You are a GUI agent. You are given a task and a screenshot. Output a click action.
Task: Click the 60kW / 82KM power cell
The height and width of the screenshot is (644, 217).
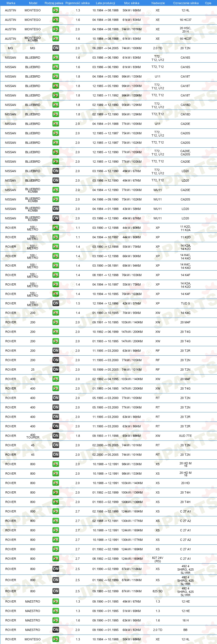pyautogui.click(x=132, y=630)
